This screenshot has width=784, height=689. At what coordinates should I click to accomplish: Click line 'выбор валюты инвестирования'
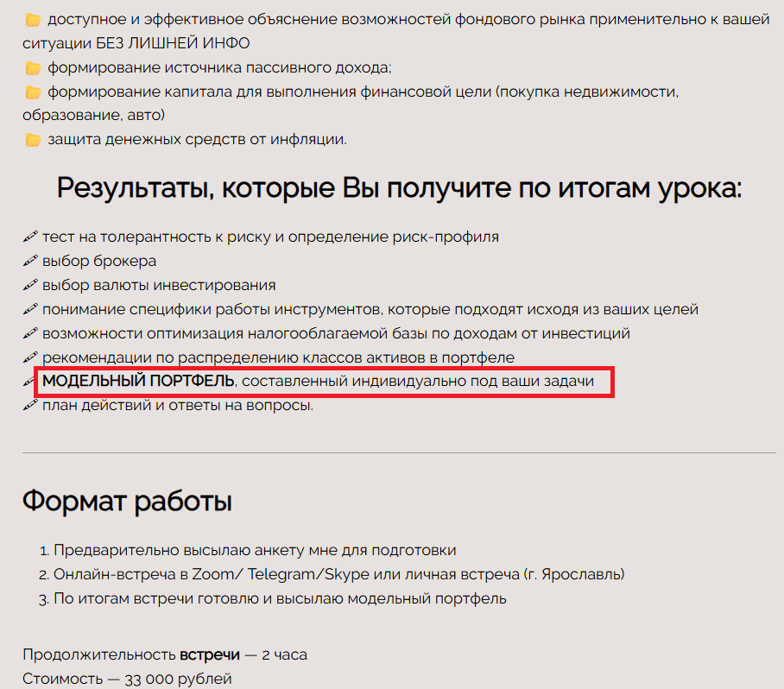click(159, 285)
